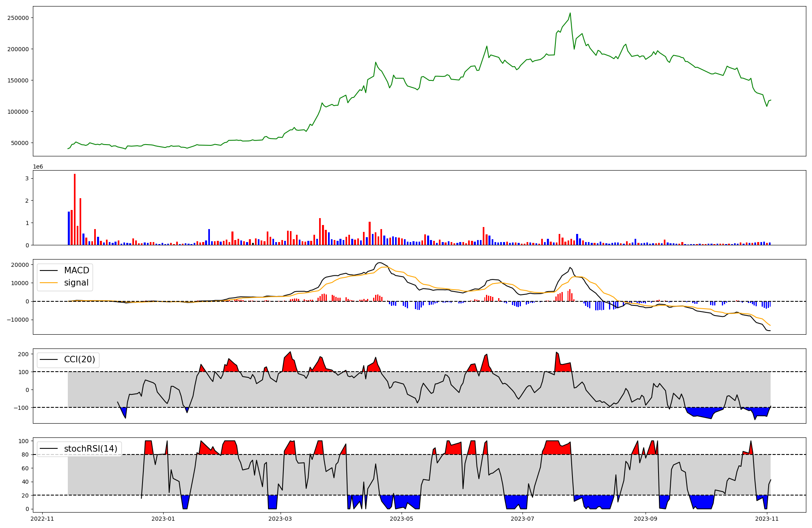Click the 80 stochRSI axis label
Image resolution: width=812 pixels, height=528 pixels.
pos(25,454)
